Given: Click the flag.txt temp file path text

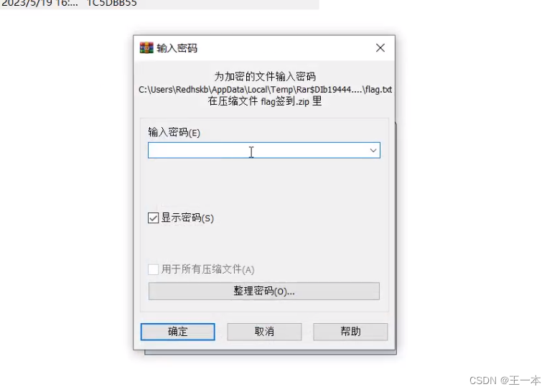Looking at the screenshot, I should click(265, 90).
